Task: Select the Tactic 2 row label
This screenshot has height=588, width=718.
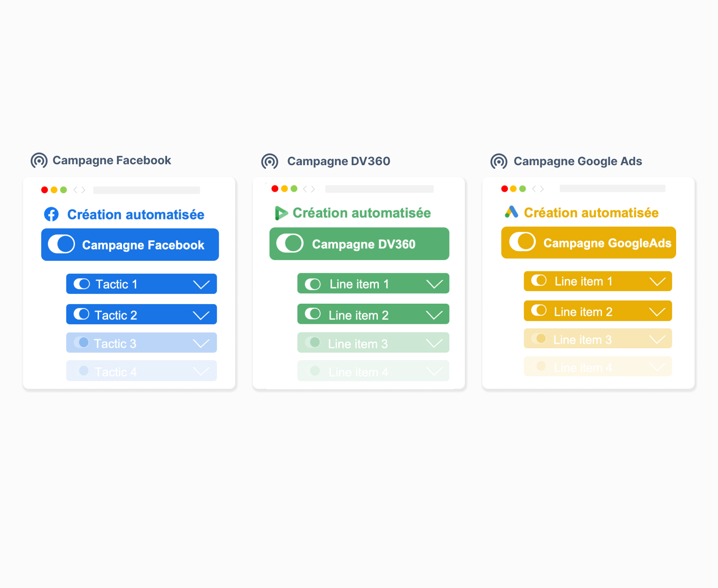Action: coord(116,315)
